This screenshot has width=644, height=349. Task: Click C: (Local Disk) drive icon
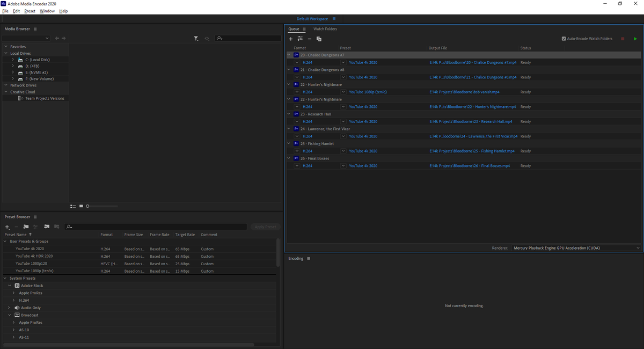coord(20,60)
